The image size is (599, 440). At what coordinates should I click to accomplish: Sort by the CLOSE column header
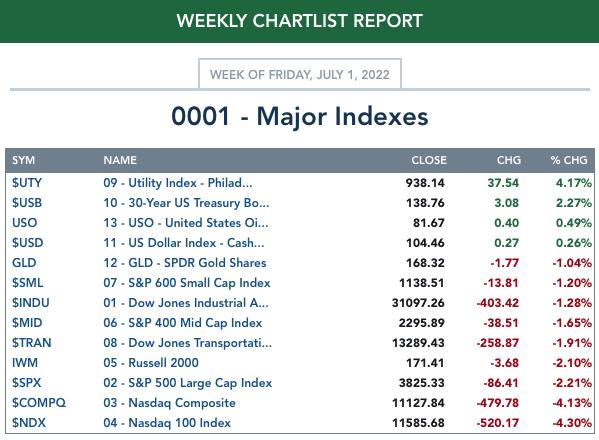click(x=429, y=160)
